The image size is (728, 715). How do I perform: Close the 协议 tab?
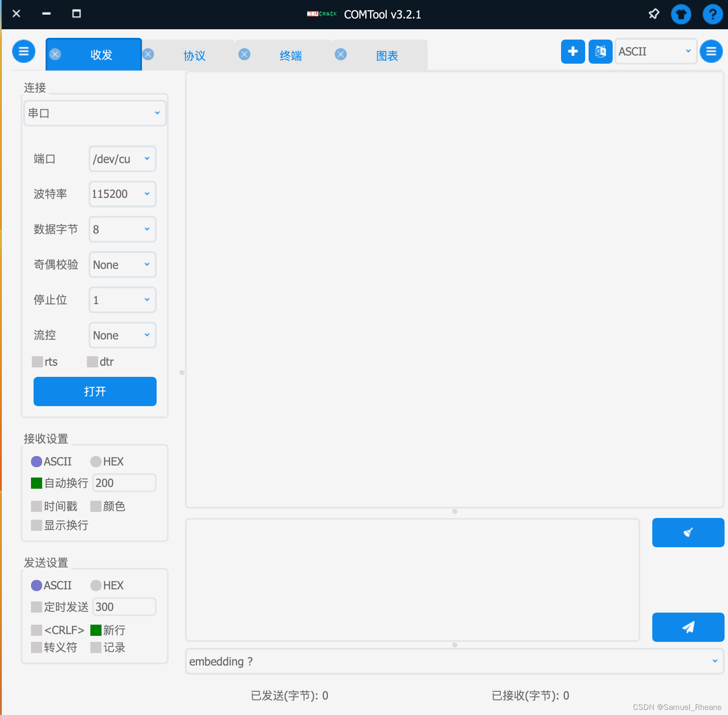click(148, 54)
